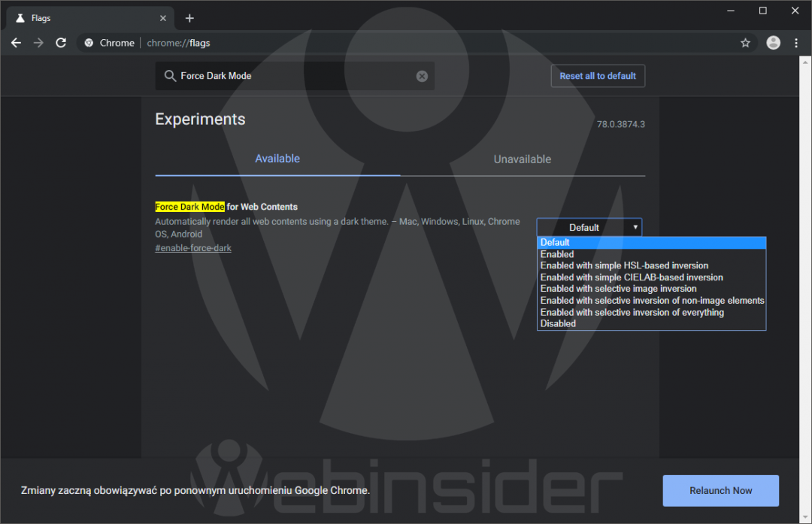812x524 pixels.
Task: Close the Flags tab
Action: point(163,18)
